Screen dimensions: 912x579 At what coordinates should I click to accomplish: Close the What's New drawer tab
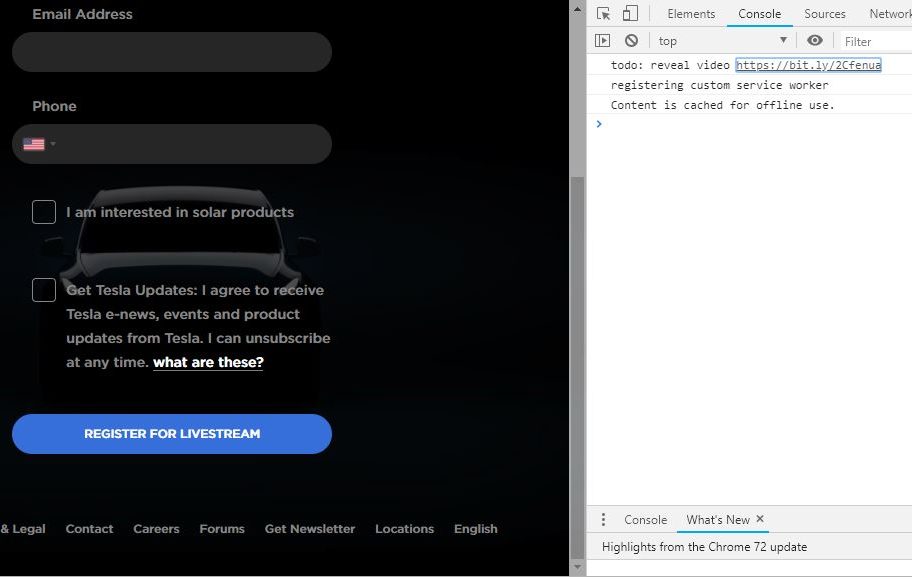(760, 518)
